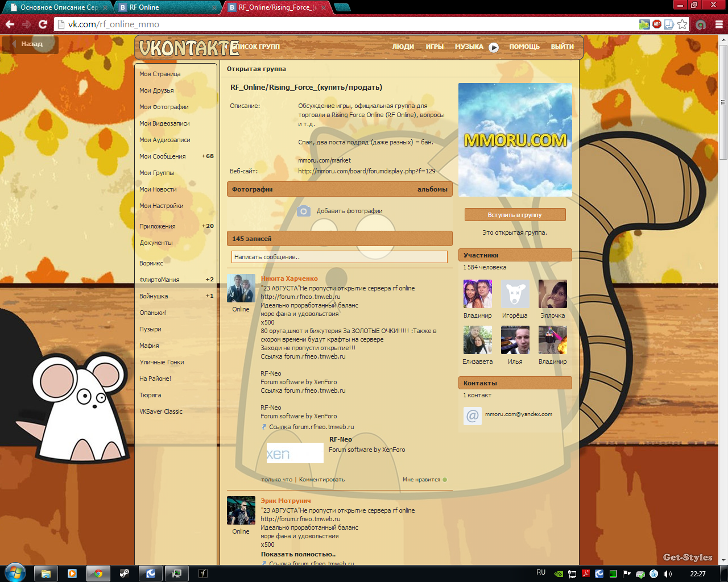Click the taskbar clock showing 22:27
This screenshot has height=582, width=728.
(698, 573)
